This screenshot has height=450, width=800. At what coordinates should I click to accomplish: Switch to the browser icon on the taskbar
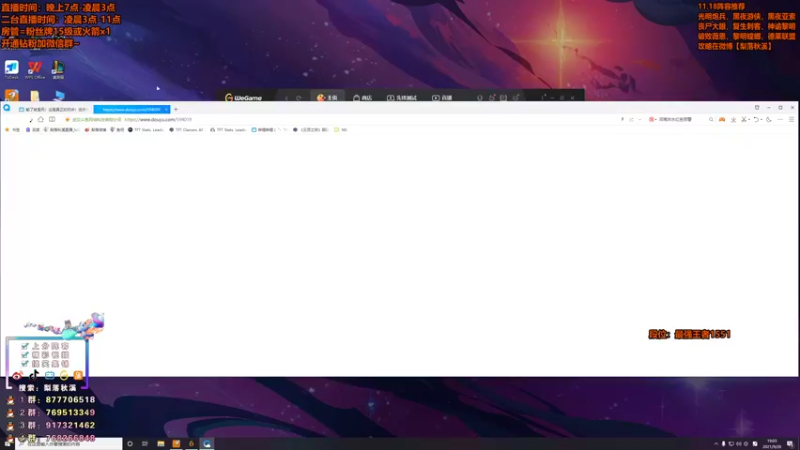tap(207, 444)
